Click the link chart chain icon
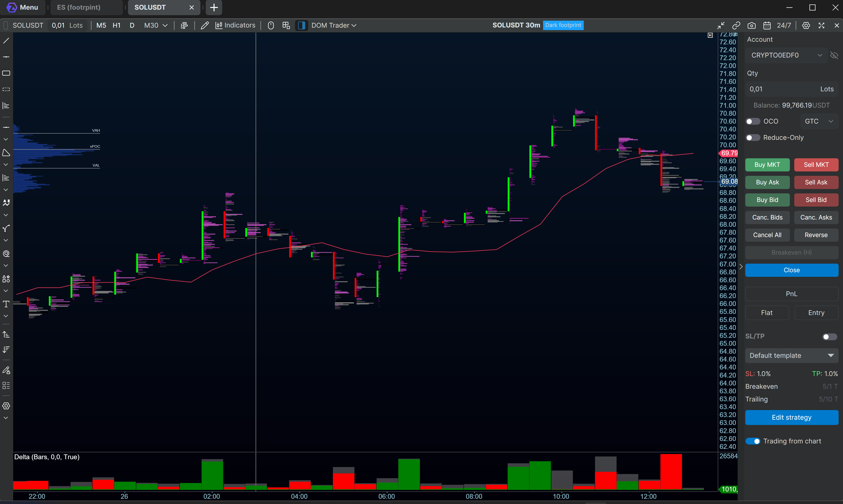Viewport: 843px width, 504px height. (736, 25)
